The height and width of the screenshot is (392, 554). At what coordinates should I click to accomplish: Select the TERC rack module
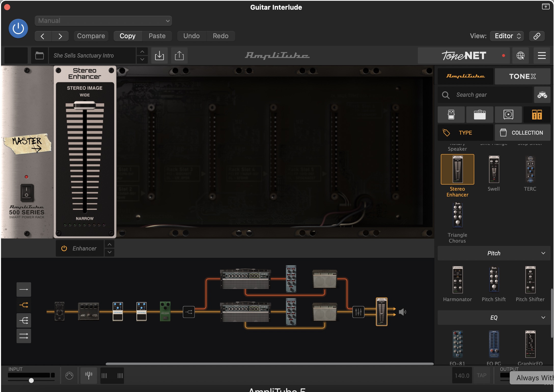coord(530,169)
